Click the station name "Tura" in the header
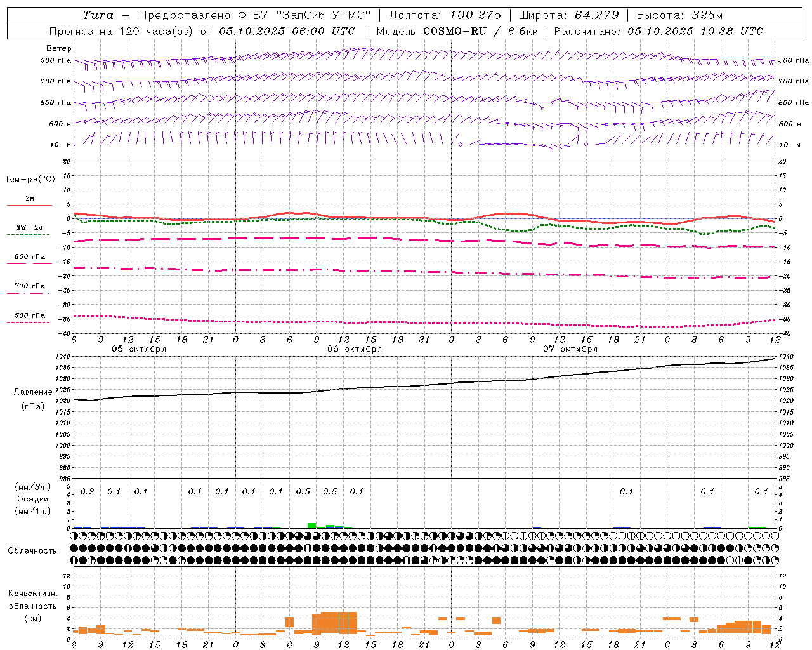Image resolution: width=812 pixels, height=650 pixels. (x=98, y=15)
